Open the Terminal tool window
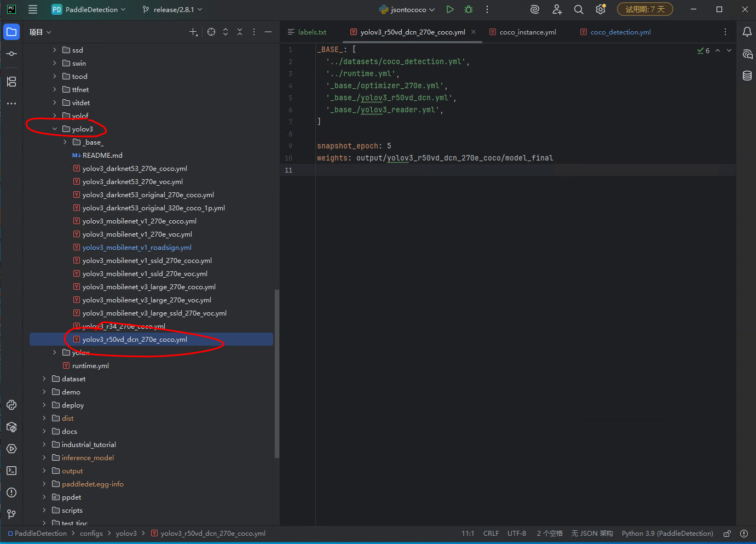Image resolution: width=756 pixels, height=544 pixels. pyautogui.click(x=11, y=471)
